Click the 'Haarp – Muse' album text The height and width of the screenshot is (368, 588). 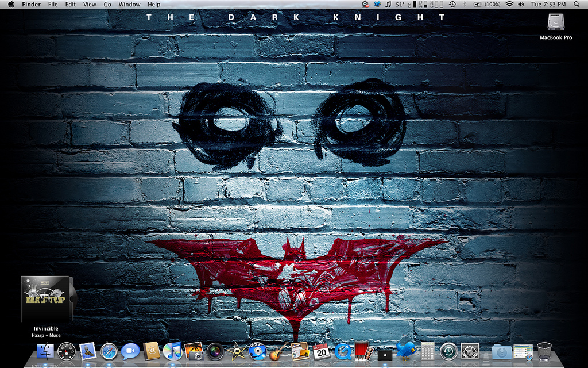coord(46,335)
